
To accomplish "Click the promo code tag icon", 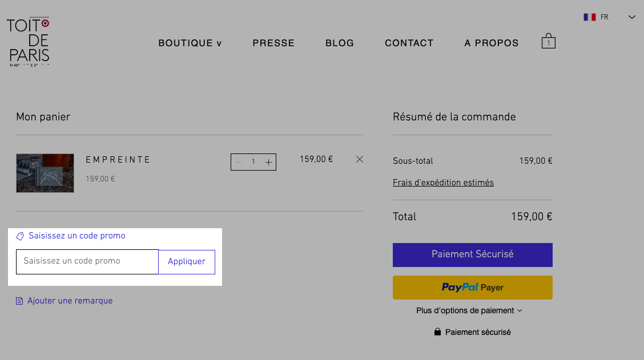I will [20, 236].
